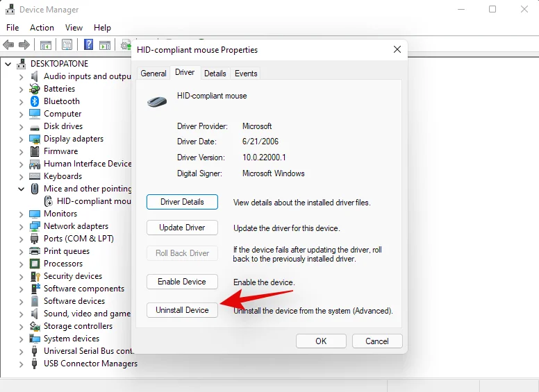Click the Keyboards category icon
Viewport: 539px width, 392px height.
[x=34, y=176]
